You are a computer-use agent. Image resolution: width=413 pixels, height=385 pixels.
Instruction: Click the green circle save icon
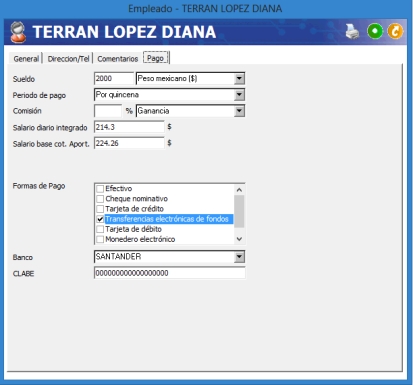375,31
